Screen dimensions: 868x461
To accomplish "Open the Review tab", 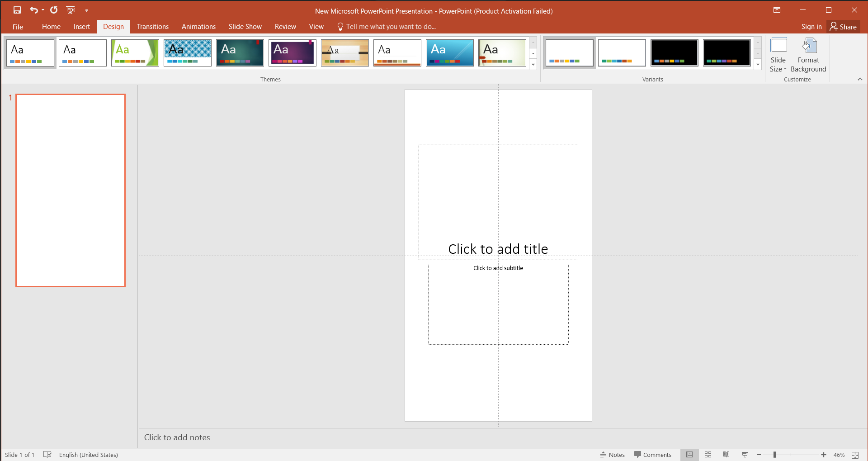I will [x=285, y=27].
